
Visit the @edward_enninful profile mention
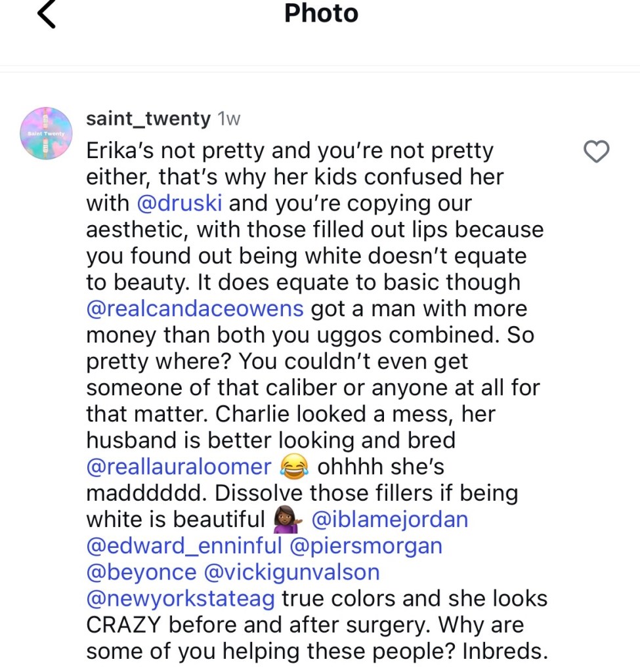(x=184, y=545)
